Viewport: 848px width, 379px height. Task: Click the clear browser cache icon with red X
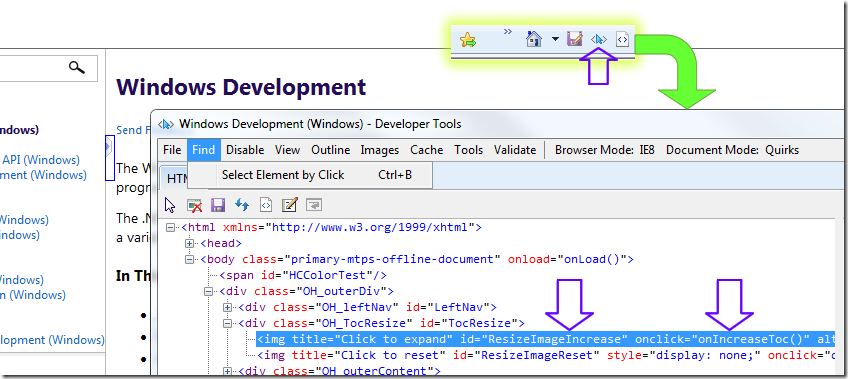195,205
